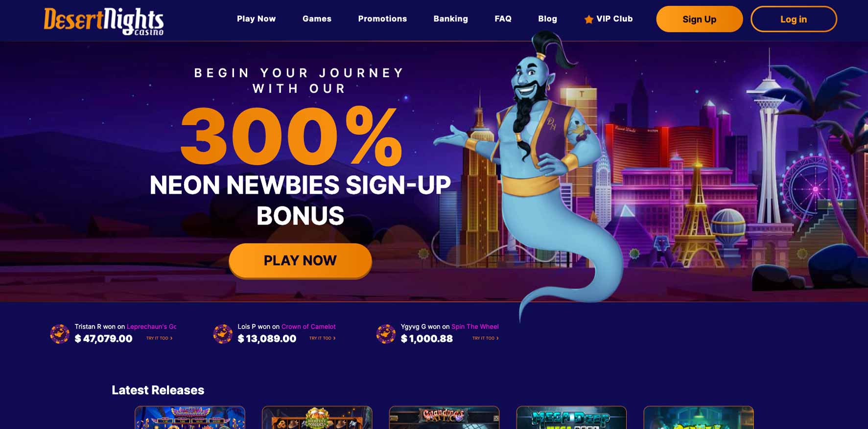The width and height of the screenshot is (868, 429).
Task: Open the Games menu item
Action: 317,19
